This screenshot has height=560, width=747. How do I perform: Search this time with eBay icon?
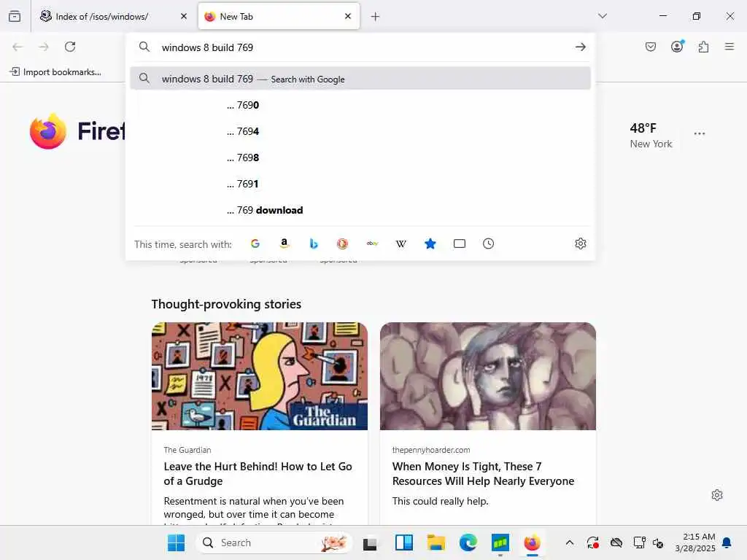coord(372,244)
